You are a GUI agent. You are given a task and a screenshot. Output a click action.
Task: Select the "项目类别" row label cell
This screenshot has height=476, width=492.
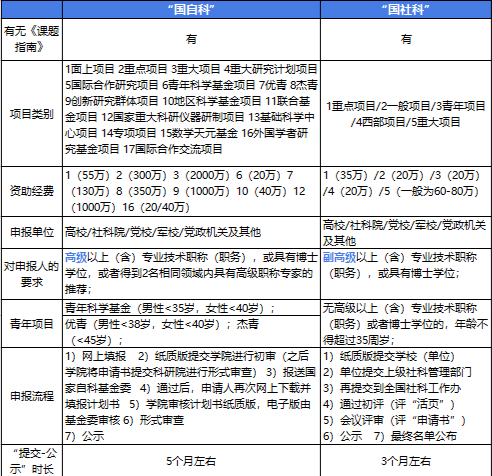(32, 114)
